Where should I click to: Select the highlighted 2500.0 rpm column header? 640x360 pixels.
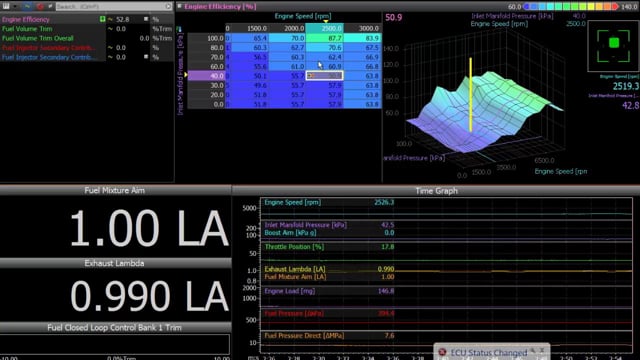[324, 28]
